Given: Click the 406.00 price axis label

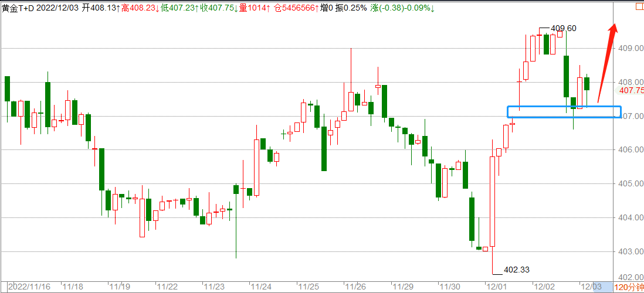Looking at the screenshot, I should click(x=631, y=150).
